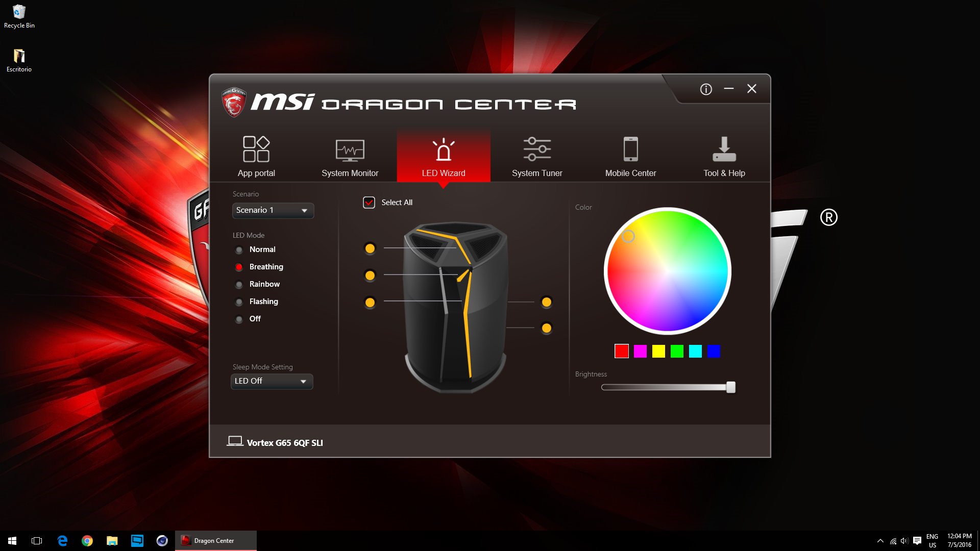Choose the cyan color swatch
The width and height of the screenshot is (980, 551).
(x=695, y=351)
